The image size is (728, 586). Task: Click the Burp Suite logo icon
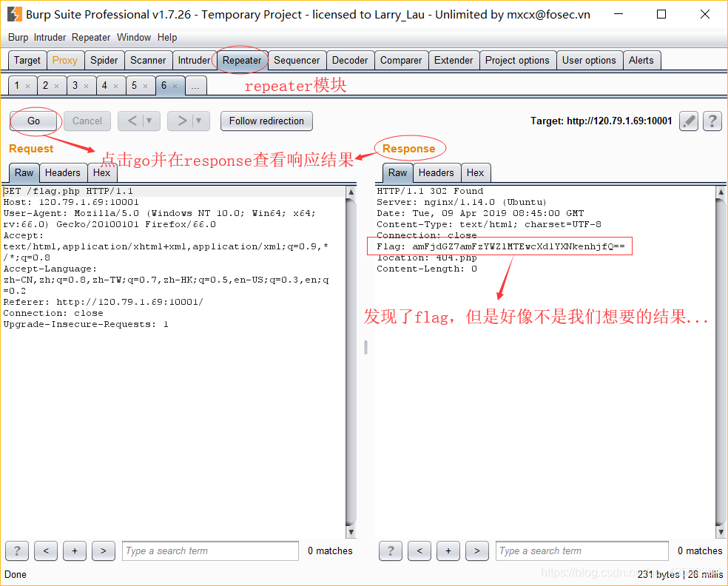(14, 14)
